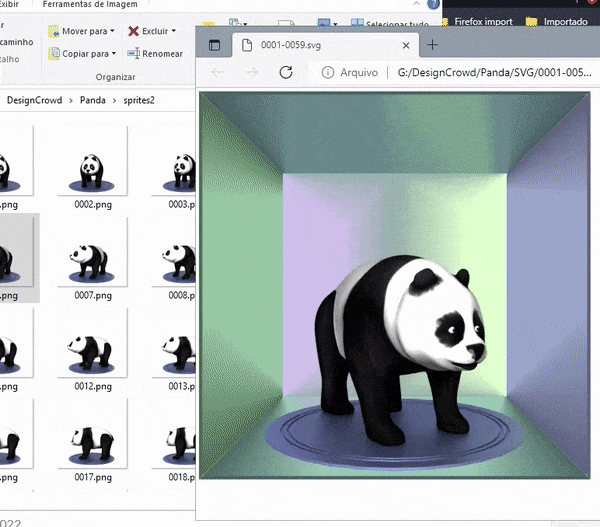Screen dimensions: 600x527
Task: Open the Excluir dropdown arrow
Action: pos(174,31)
